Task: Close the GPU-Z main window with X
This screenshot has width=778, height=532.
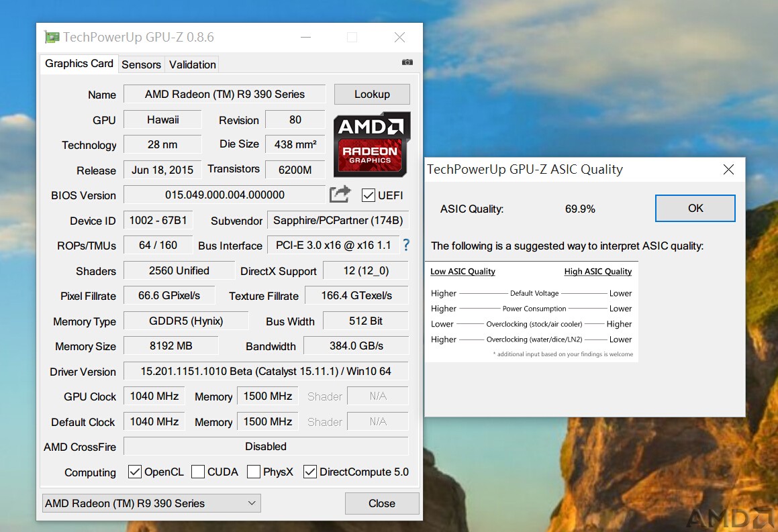Action: click(399, 37)
